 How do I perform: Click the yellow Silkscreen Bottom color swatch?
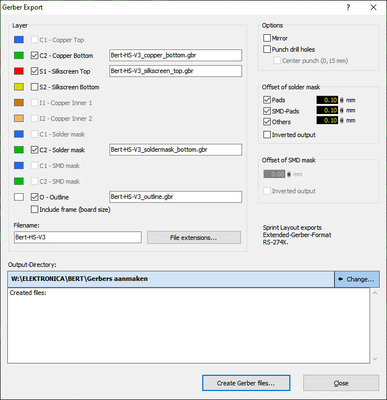tap(19, 87)
